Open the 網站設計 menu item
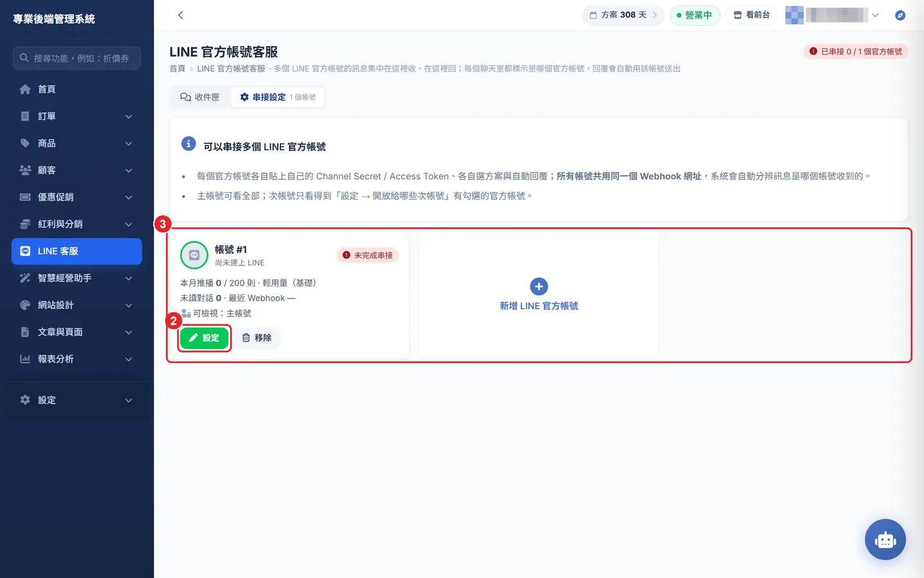Image resolution: width=924 pixels, height=578 pixels. pyautogui.click(x=76, y=305)
